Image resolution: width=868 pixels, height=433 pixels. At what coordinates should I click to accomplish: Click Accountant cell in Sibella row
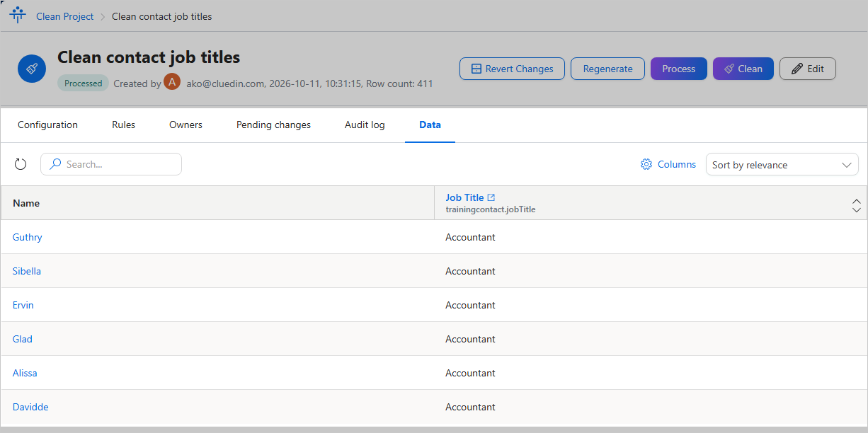[470, 271]
